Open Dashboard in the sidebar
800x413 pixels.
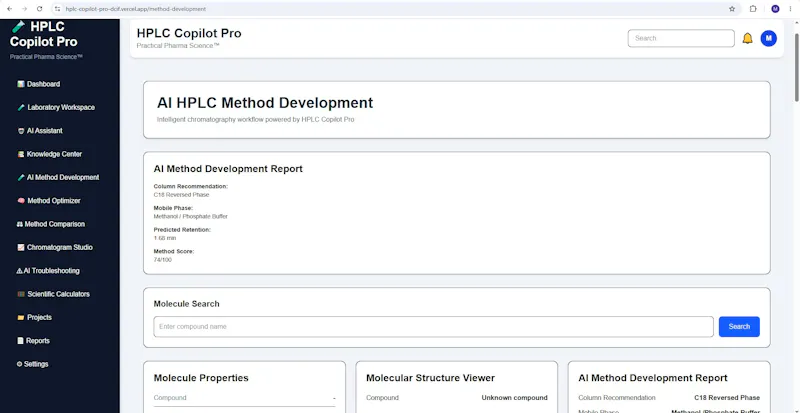38,84
